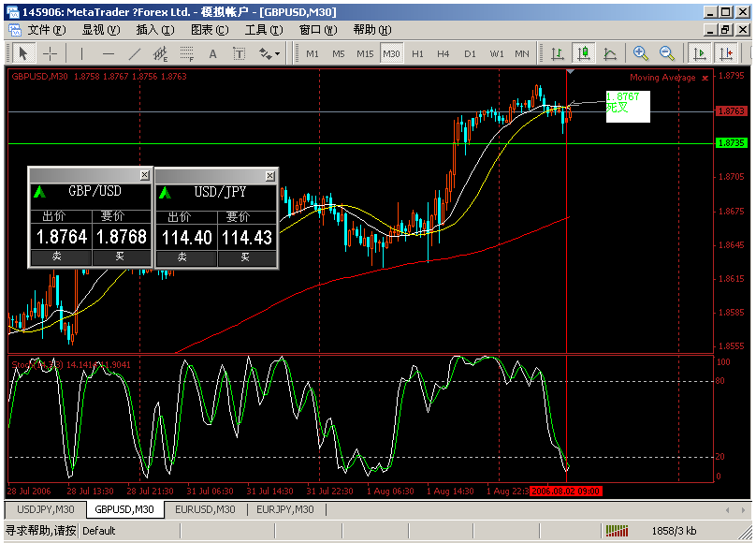Close the GBP/USD quote panel

pyautogui.click(x=145, y=175)
